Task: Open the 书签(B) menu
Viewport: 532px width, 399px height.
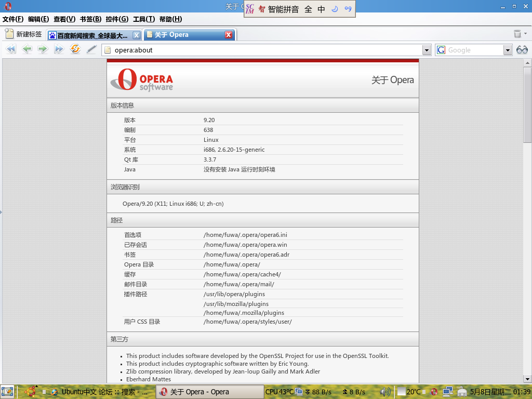Action: (x=90, y=19)
